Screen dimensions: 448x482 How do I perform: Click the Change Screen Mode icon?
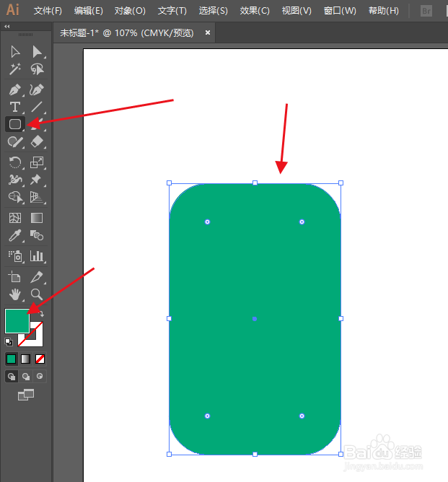pos(26,395)
